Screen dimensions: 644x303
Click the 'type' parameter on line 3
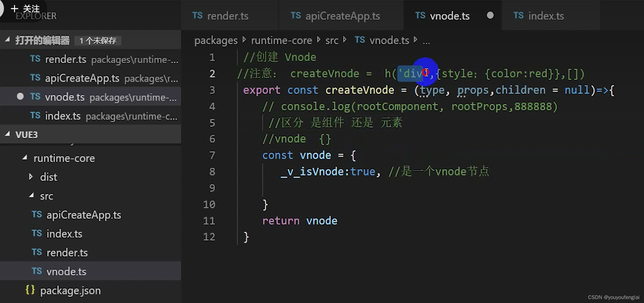[432, 90]
